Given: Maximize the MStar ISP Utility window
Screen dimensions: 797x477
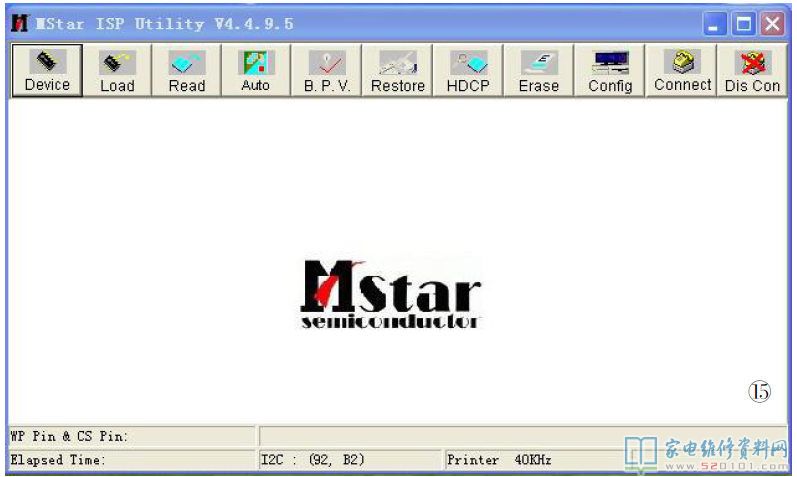Looking at the screenshot, I should pos(744,24).
